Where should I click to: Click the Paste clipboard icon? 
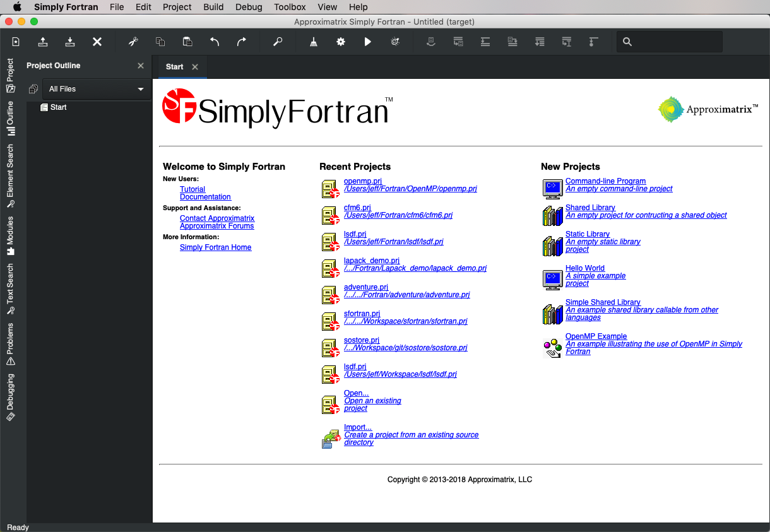click(187, 42)
